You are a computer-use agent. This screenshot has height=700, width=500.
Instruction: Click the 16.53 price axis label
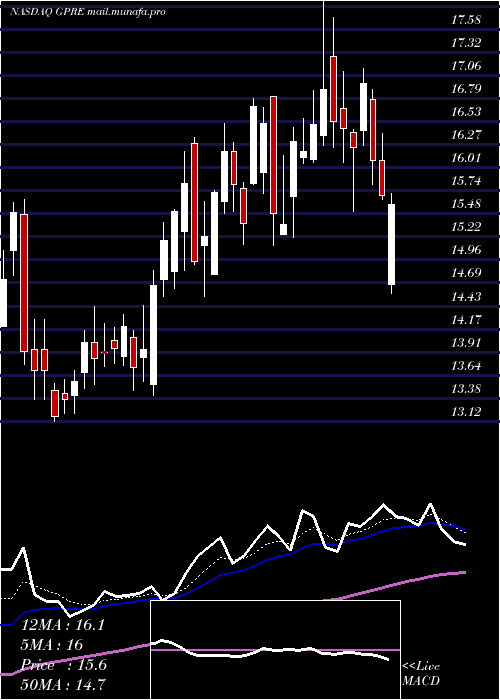[x=466, y=112]
